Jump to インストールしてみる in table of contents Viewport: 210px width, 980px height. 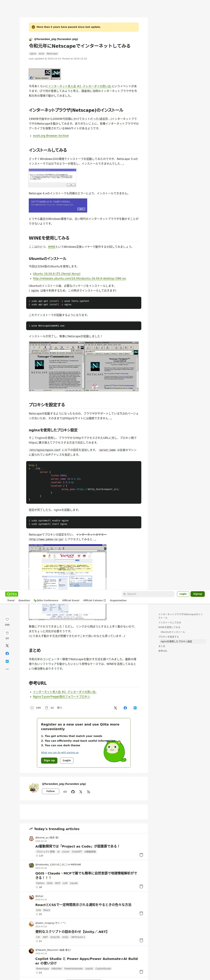pos(170,622)
